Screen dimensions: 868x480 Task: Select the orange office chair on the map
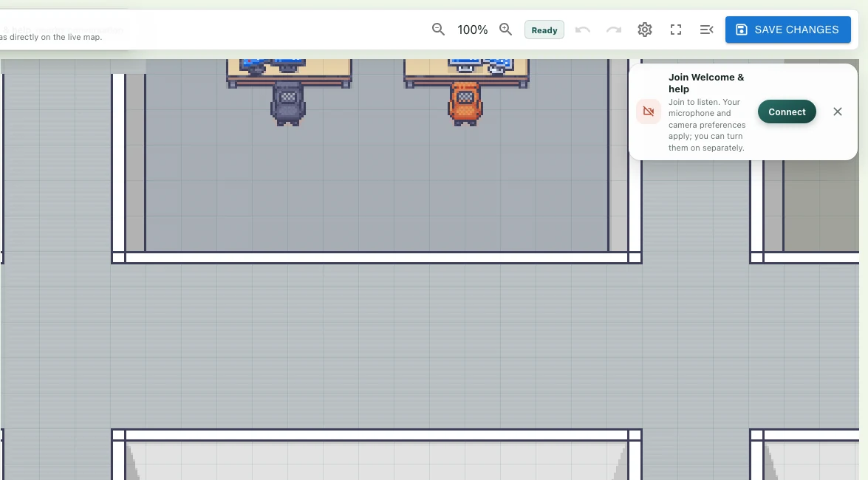pyautogui.click(x=465, y=103)
